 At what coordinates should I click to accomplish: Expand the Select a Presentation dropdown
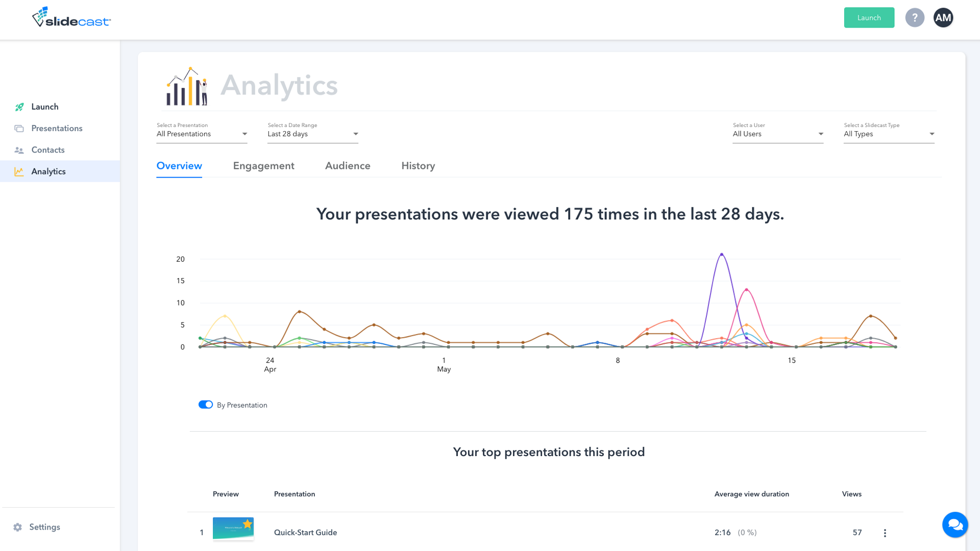[x=202, y=134]
